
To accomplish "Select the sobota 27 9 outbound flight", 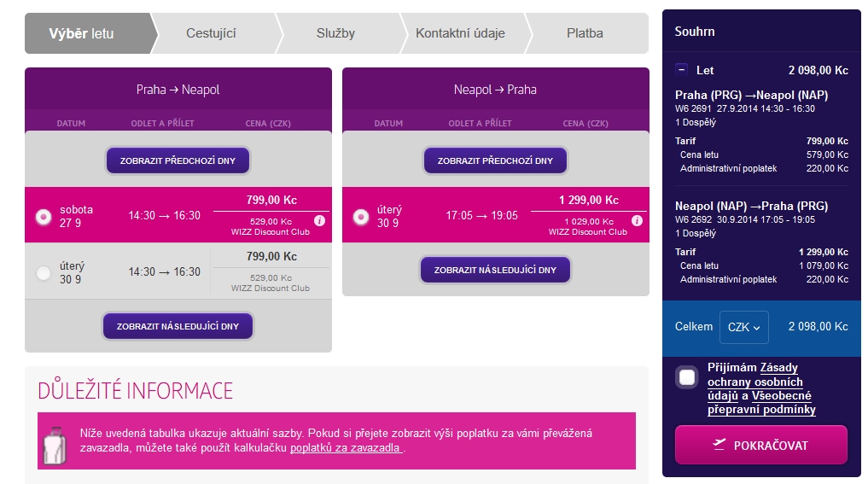I will 44,217.
